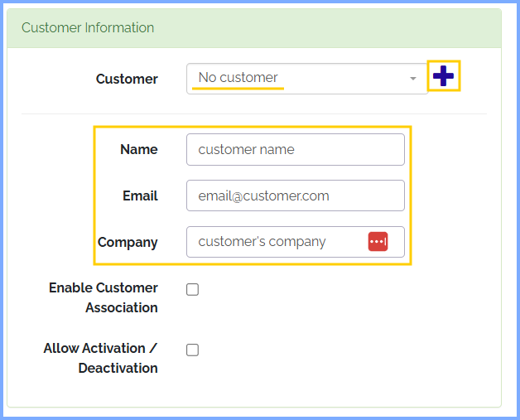520x420 pixels.
Task: Click the red password manager icon in Company field
Action: tap(378, 241)
